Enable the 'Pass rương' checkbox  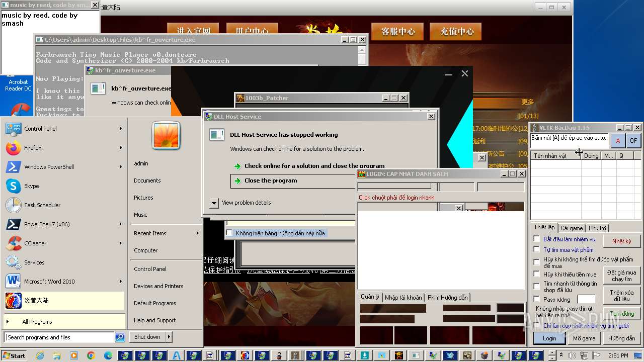pyautogui.click(x=537, y=299)
